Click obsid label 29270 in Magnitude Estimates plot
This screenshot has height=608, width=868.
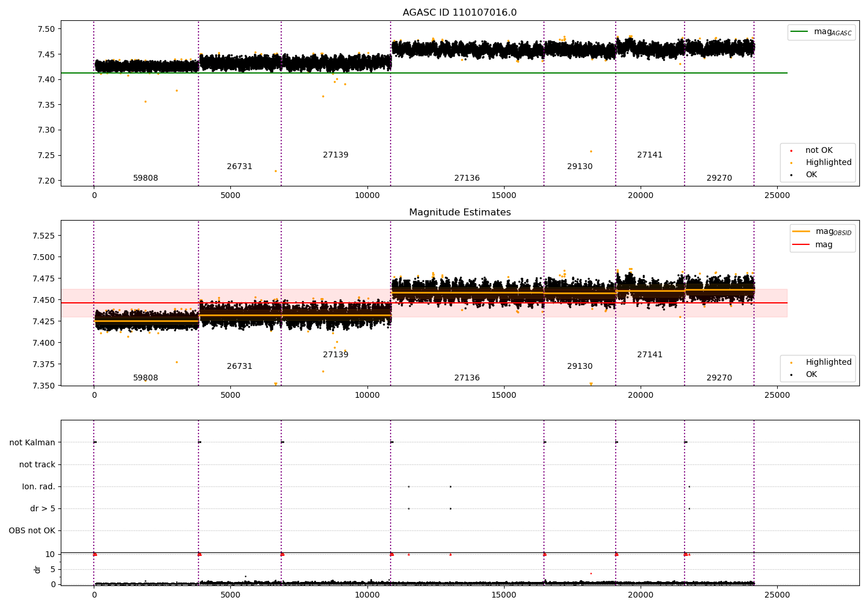click(719, 378)
